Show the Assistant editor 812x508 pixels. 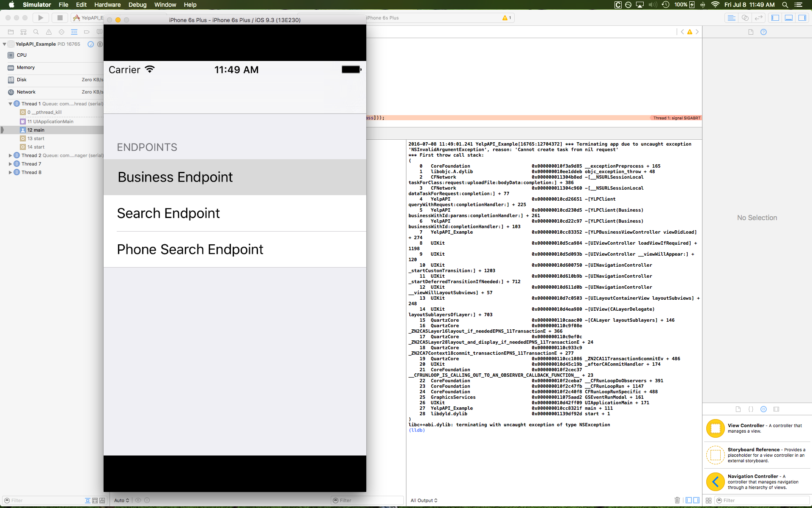(x=745, y=18)
